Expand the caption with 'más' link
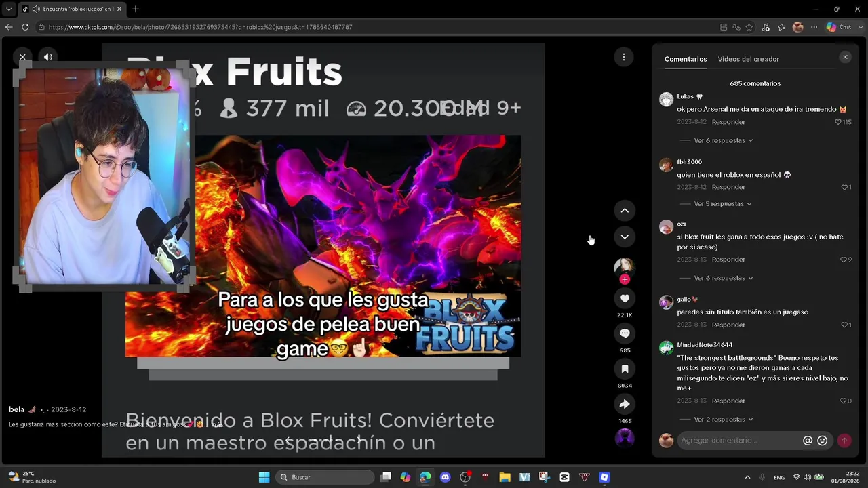868x488 pixels. coord(217,425)
